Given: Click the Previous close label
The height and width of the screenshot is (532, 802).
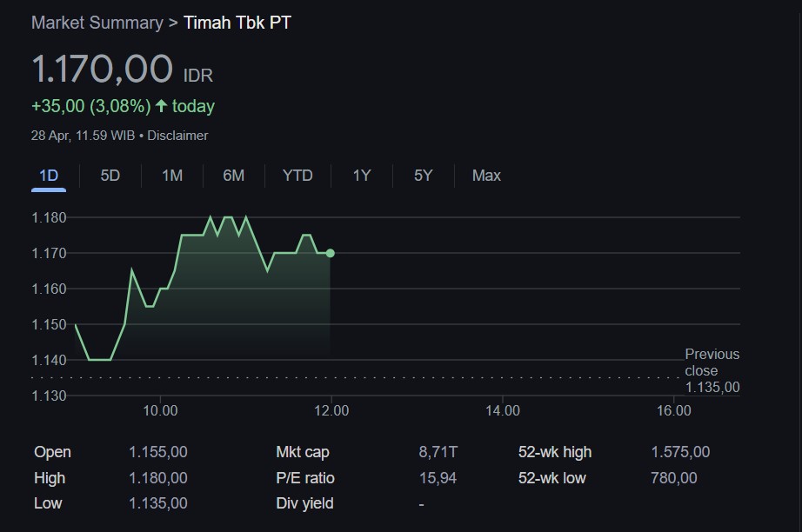Looking at the screenshot, I should pos(712,362).
